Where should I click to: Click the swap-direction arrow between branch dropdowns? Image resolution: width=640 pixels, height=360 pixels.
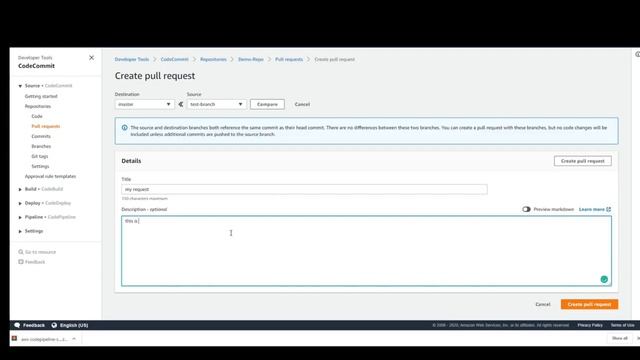pyautogui.click(x=181, y=104)
